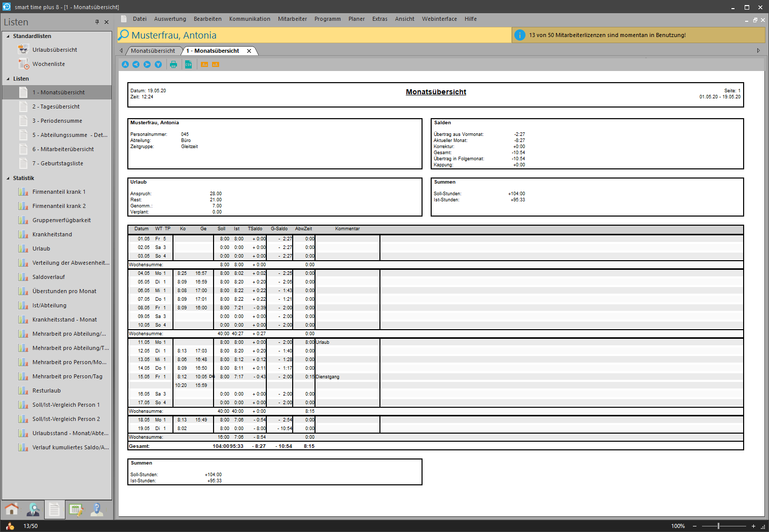Screen dimensions: 769x532
Task: Click the user settings icon in the status bar
Action: [x=10, y=526]
